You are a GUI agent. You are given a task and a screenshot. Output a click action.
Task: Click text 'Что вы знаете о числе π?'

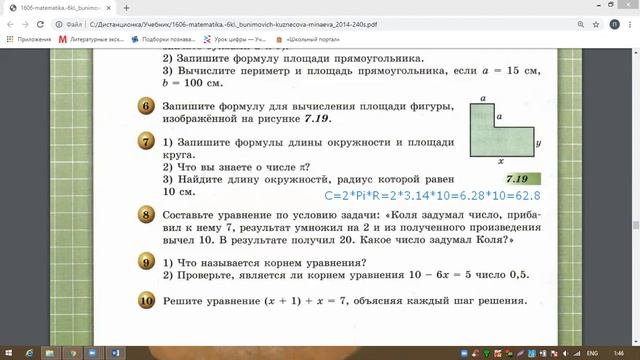(x=244, y=167)
